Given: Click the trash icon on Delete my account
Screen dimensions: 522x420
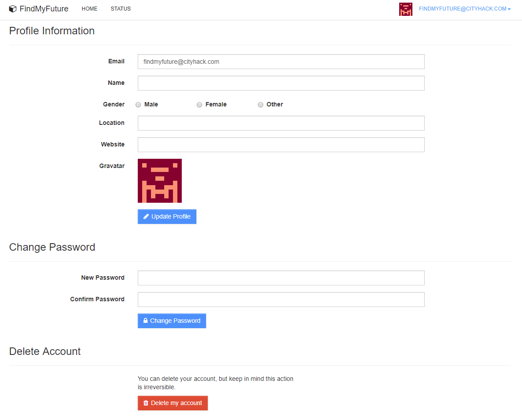Looking at the screenshot, I should tap(146, 403).
